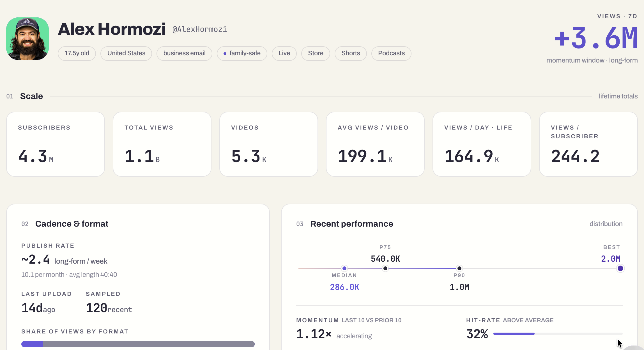
Task: Click the Scale section heading
Action: 31,96
